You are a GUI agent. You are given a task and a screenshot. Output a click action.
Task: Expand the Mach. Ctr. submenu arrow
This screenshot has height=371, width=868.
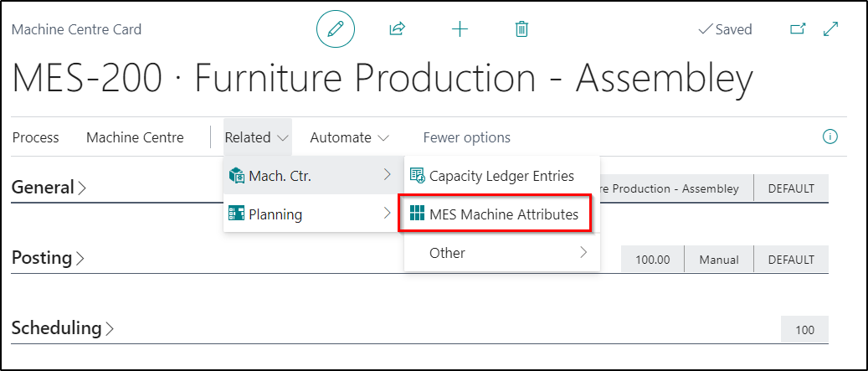387,175
